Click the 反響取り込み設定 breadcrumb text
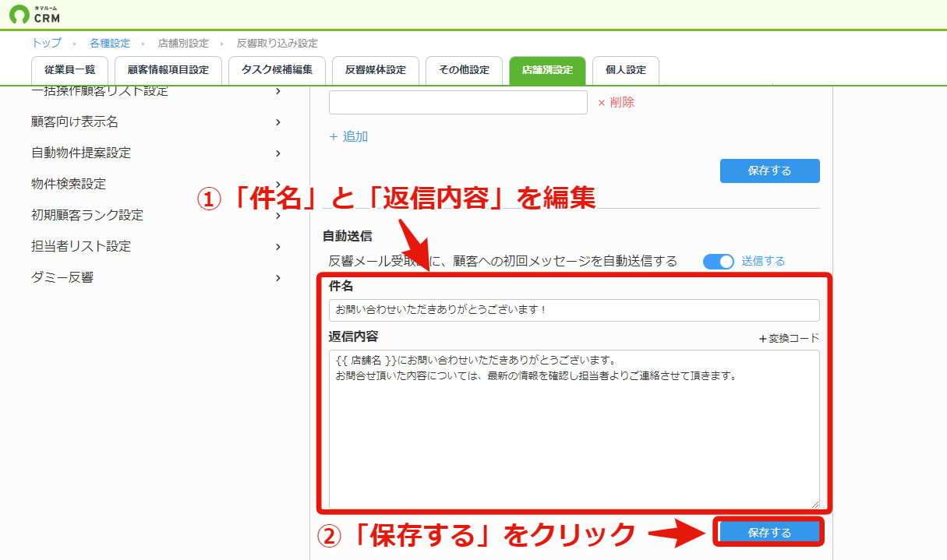The height and width of the screenshot is (560, 947). (277, 43)
